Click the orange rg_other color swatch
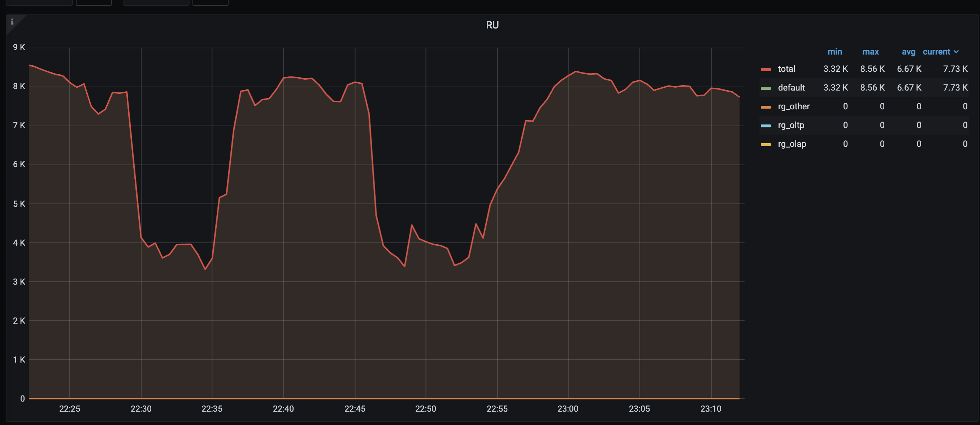Viewport: 980px width, 425px height. point(766,107)
